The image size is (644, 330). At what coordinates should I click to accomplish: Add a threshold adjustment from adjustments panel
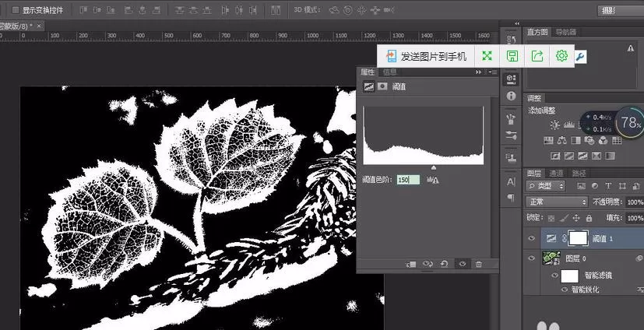click(x=582, y=156)
